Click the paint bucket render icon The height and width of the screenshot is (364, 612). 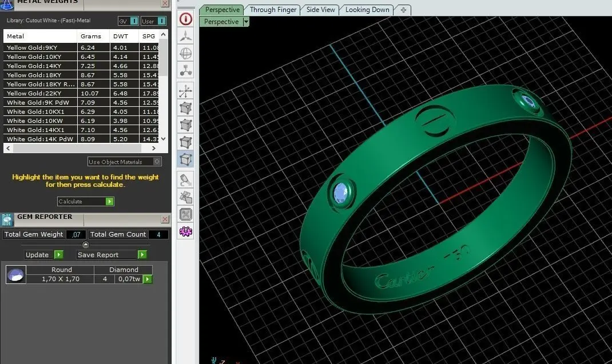coord(185,180)
